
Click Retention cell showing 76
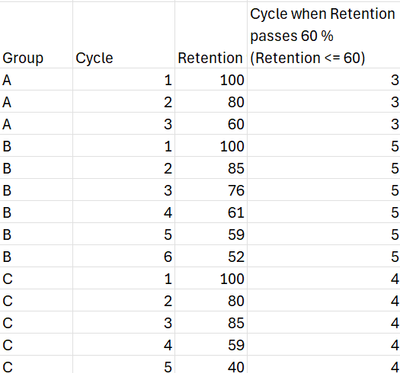click(211, 190)
